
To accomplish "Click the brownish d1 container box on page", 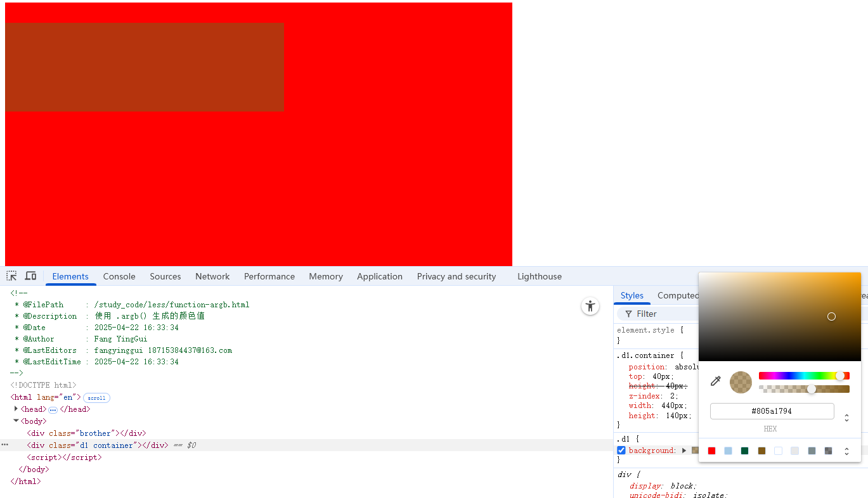I will coord(145,67).
